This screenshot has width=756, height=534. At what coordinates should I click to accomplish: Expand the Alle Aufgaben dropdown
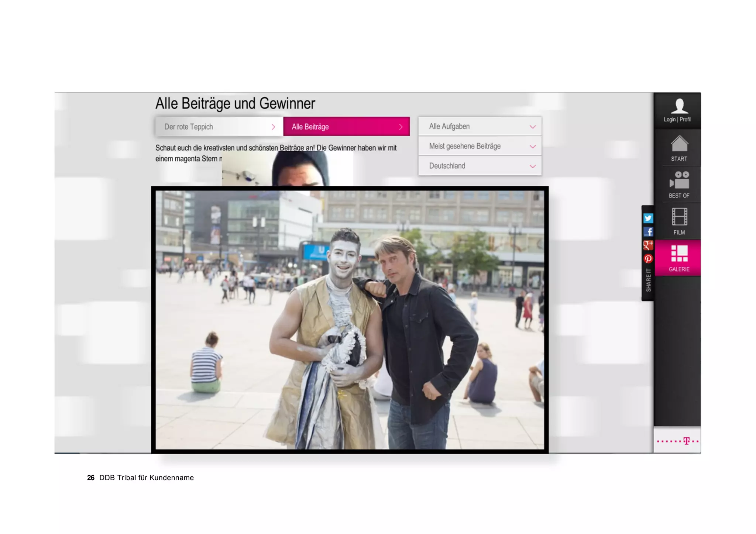click(480, 127)
